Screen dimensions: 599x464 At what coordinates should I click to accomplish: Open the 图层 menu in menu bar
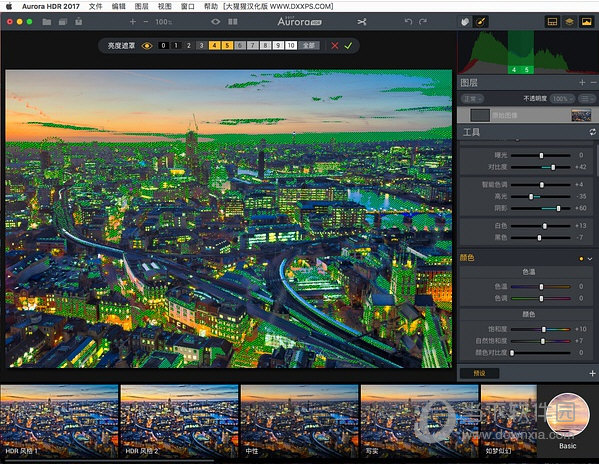141,6
